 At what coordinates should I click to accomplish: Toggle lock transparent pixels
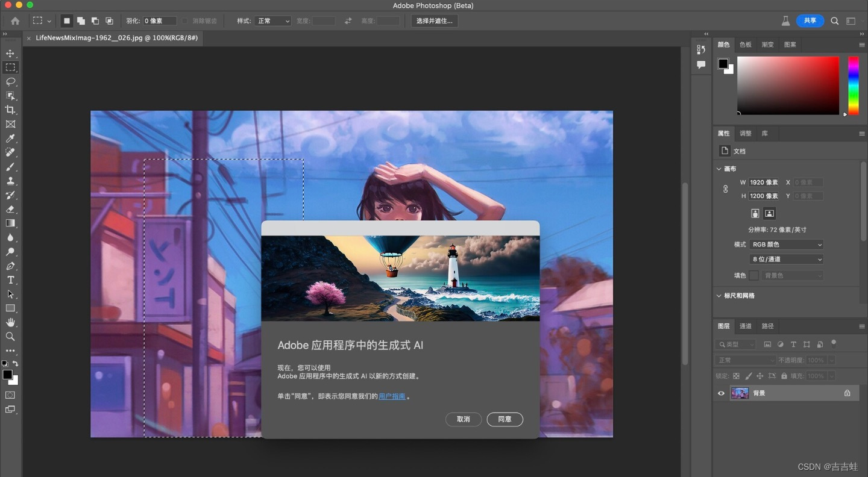coord(736,376)
